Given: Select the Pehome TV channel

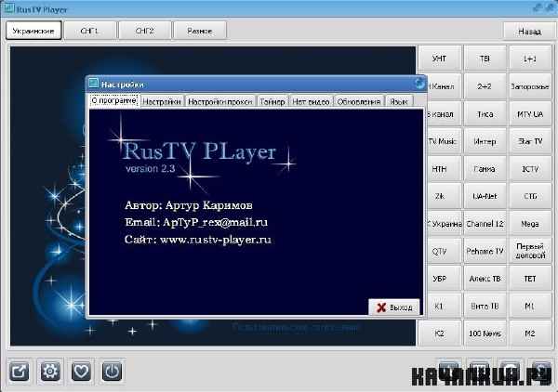Looking at the screenshot, I should (485, 251).
